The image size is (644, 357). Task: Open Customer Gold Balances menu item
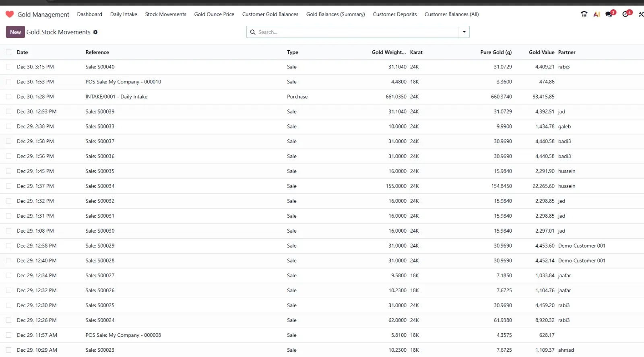[x=270, y=14]
